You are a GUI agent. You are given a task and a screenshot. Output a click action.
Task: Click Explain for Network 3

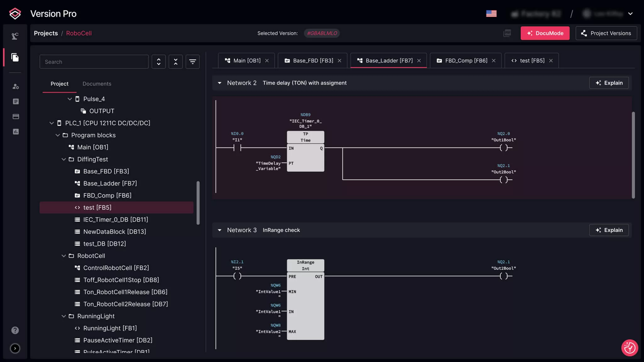609,230
